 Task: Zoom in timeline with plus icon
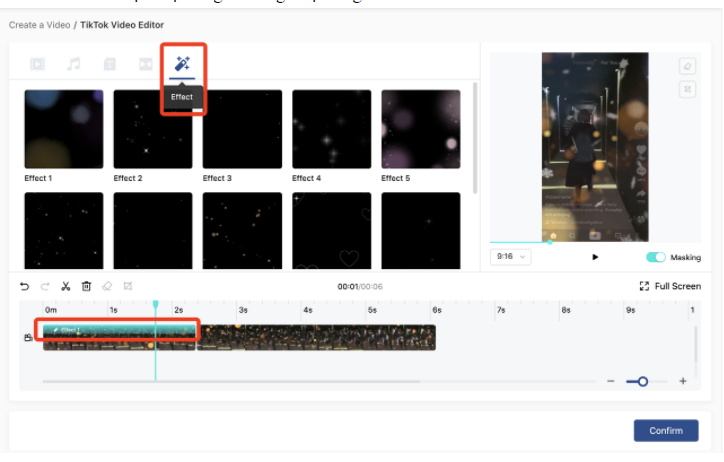coord(683,381)
